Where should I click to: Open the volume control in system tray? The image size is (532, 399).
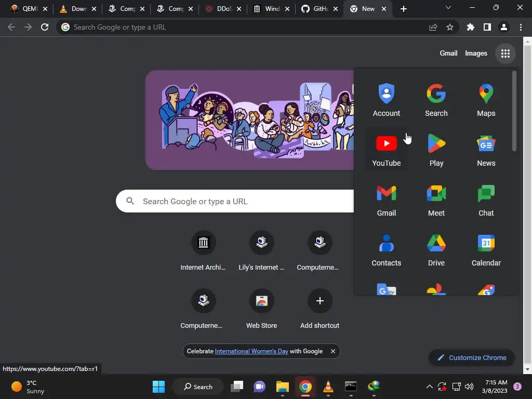469,387
